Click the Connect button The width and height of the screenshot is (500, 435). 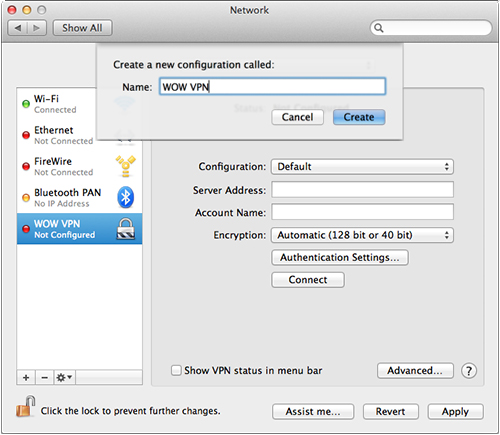point(308,280)
